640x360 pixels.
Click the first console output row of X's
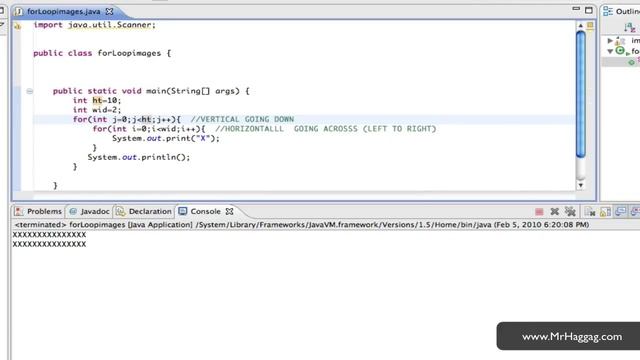click(49, 235)
